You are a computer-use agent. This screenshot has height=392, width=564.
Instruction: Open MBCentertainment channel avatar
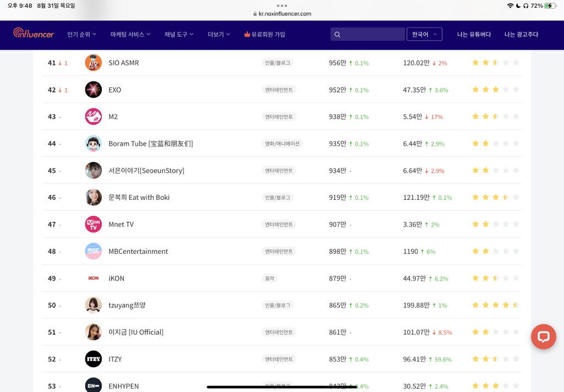point(93,252)
